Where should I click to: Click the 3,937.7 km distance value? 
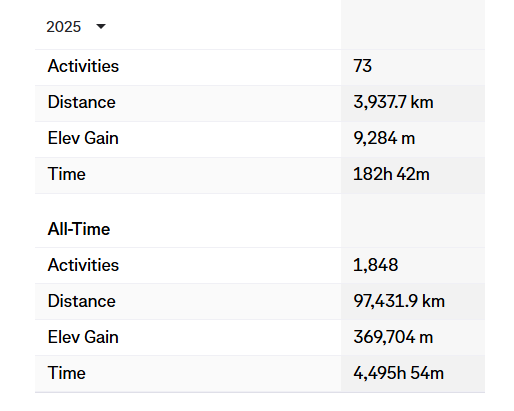pyautogui.click(x=393, y=102)
